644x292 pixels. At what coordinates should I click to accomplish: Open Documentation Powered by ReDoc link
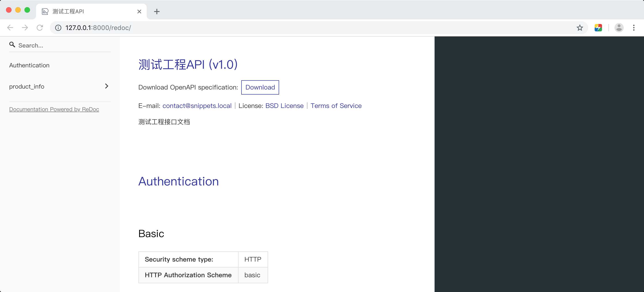54,109
